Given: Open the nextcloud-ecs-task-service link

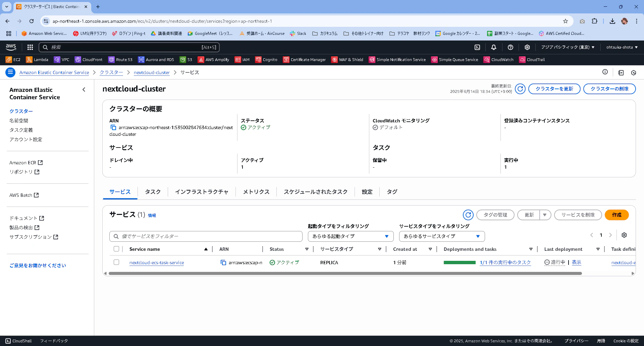Looking at the screenshot, I should tap(157, 263).
